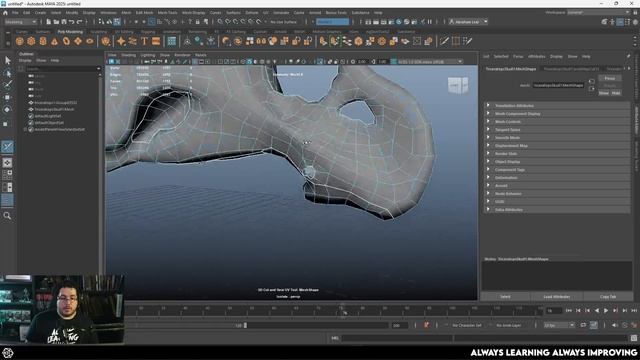Toggle the Attribute Editor panel icon at top right
Viewport: 640px width, 360px height.
[x=620, y=22]
